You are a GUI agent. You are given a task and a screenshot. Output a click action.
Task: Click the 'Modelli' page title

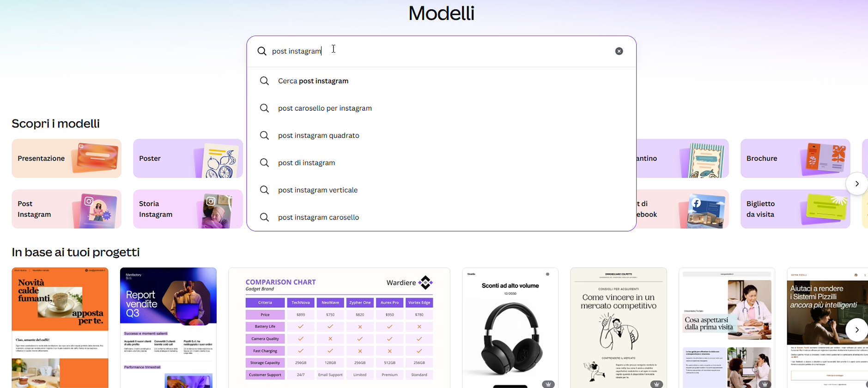441,13
